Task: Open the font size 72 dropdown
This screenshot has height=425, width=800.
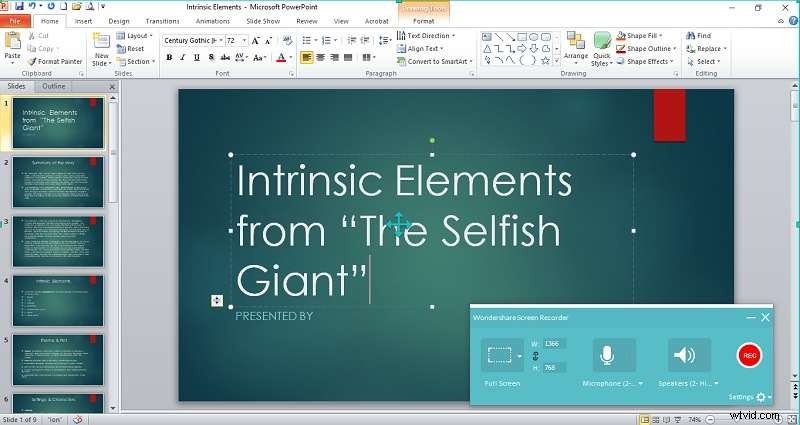Action: click(x=245, y=40)
